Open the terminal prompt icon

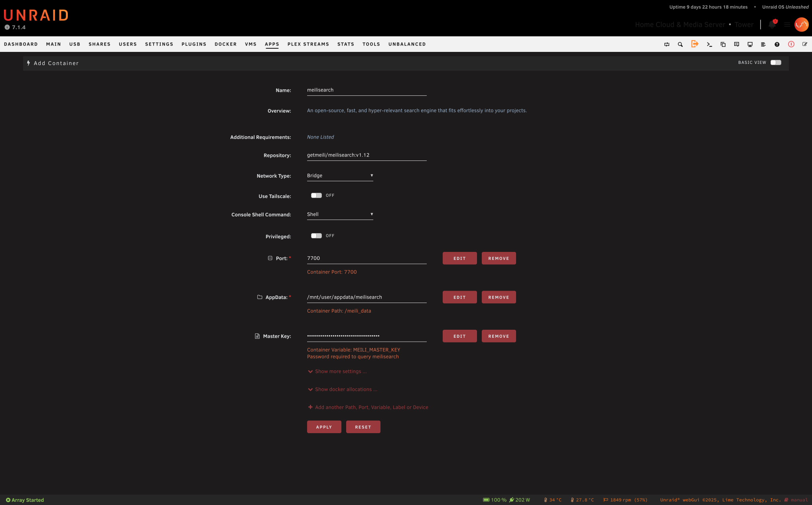[710, 44]
